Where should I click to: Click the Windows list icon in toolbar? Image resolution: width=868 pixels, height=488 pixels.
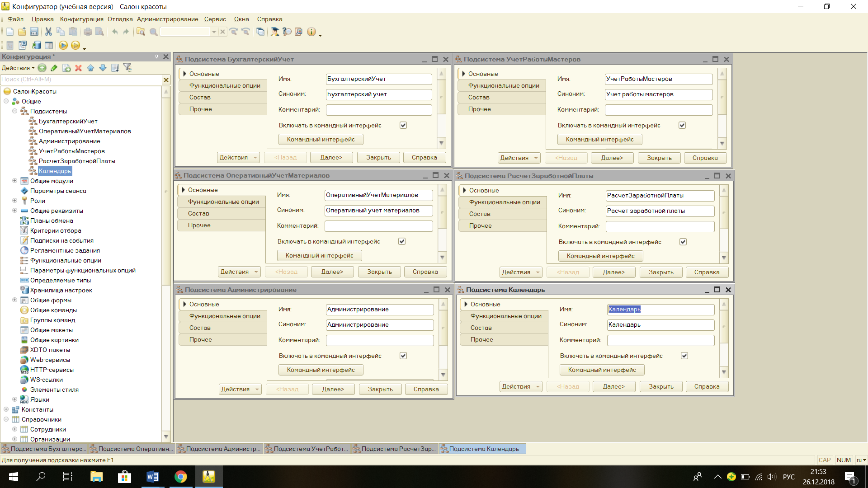[x=260, y=32]
